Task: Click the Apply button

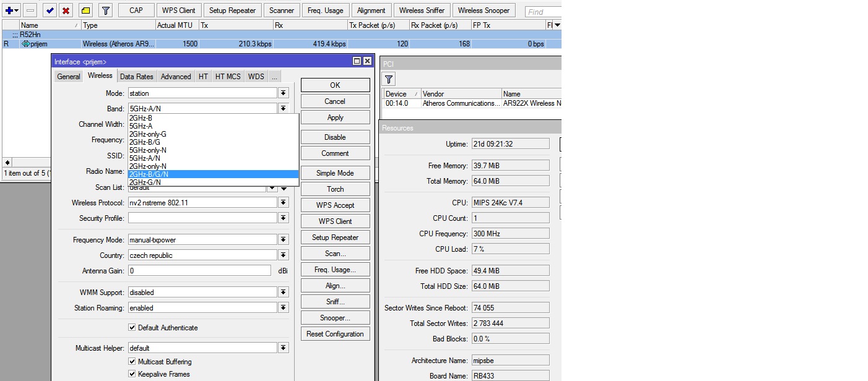Action: pos(335,118)
